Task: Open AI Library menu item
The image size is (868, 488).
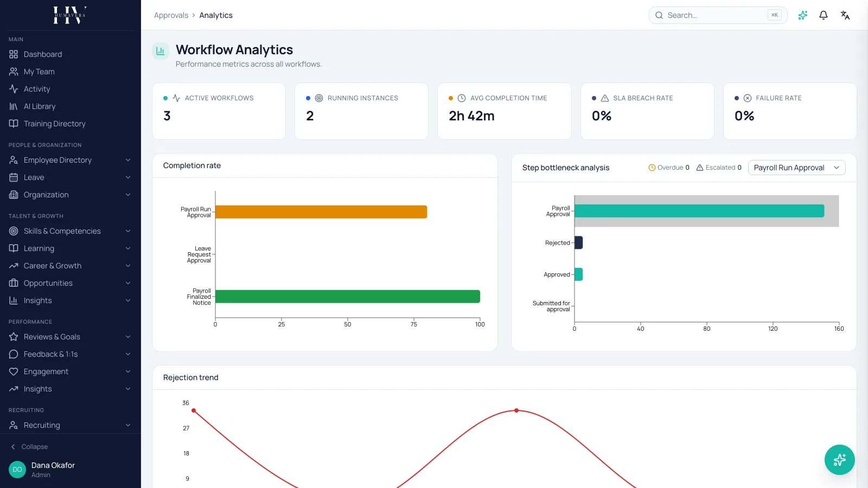Action: pyautogui.click(x=70, y=106)
